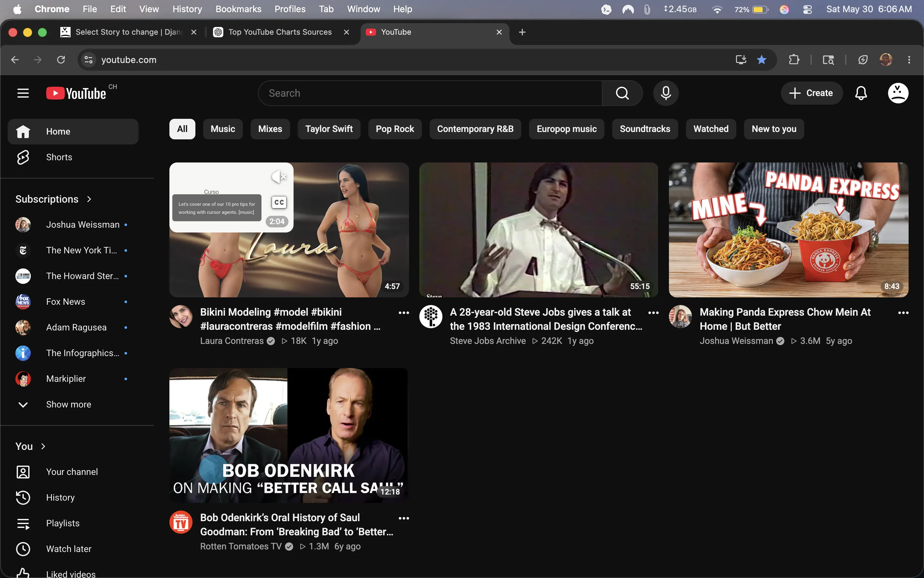Open more options for Steve Jobs video
The height and width of the screenshot is (578, 924).
(653, 313)
